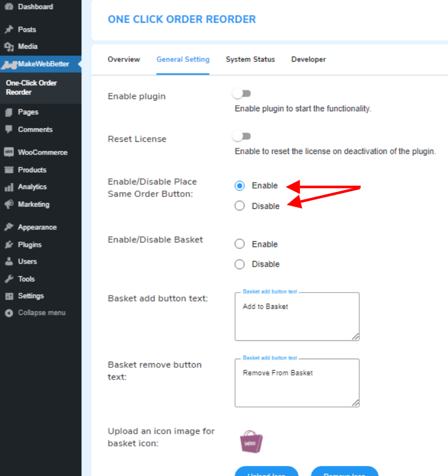Open the Developer tab
The image size is (448, 476).
point(308,59)
